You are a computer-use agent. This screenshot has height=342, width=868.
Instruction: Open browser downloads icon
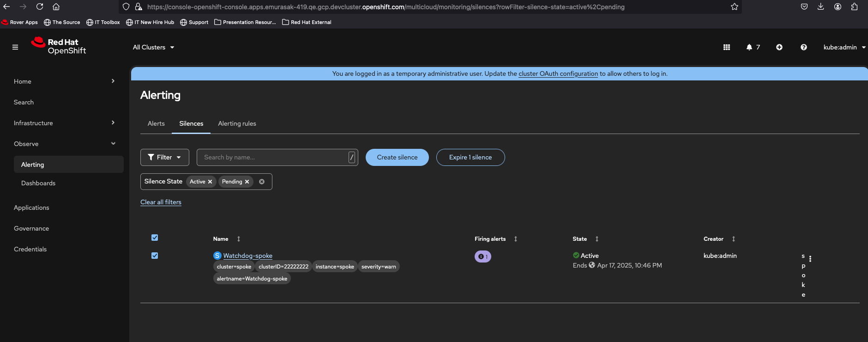pos(820,6)
